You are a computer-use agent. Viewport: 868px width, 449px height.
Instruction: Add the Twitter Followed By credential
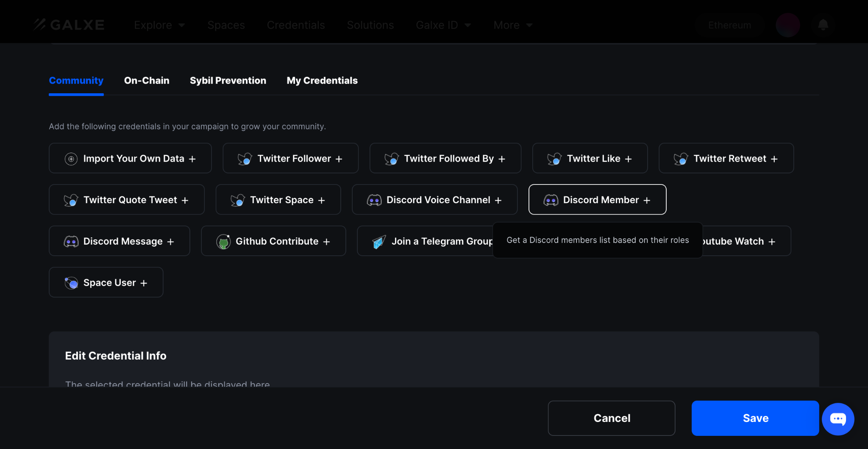[445, 158]
